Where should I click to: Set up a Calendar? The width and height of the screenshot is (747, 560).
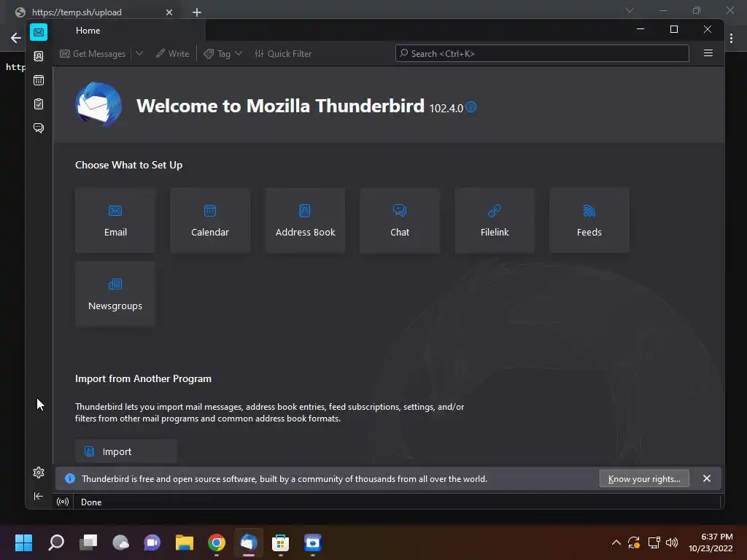(210, 220)
